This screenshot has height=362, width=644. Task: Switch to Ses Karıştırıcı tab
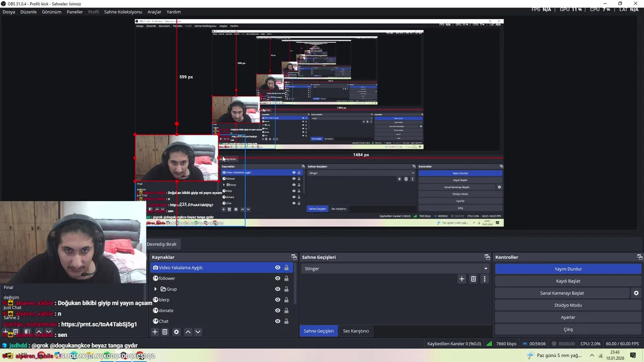point(356,331)
